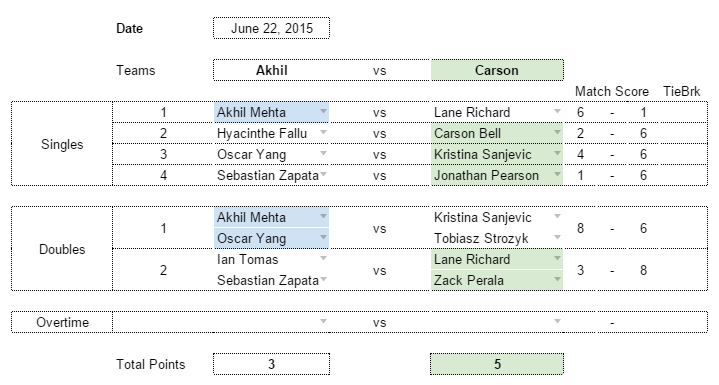This screenshot has width=719, height=385.
Task: Expand Tobiasz Strozyk dropdown arrow
Action: (557, 237)
